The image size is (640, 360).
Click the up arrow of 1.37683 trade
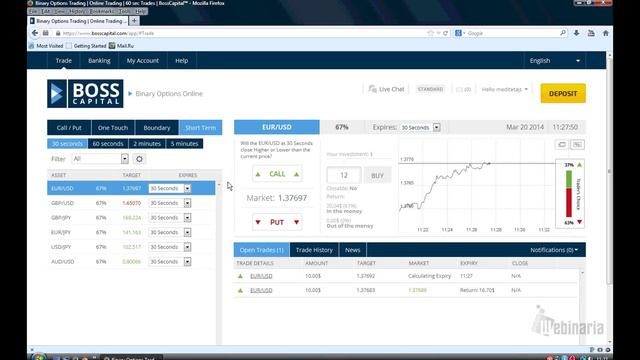pyautogui.click(x=240, y=291)
